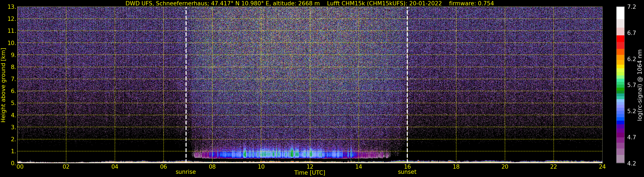Click the time axis tick label 14
Viewport: 644px width, 177px height.
[x=358, y=167]
